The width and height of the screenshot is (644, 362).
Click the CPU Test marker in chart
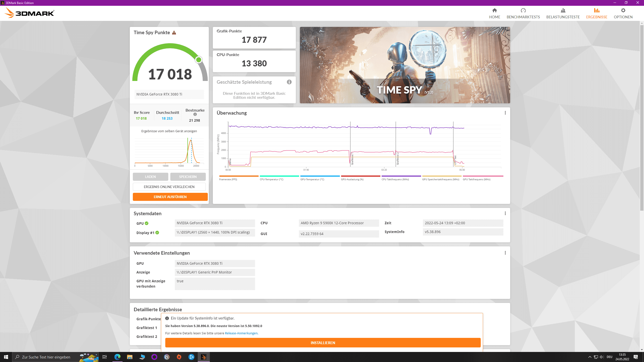tap(455, 160)
